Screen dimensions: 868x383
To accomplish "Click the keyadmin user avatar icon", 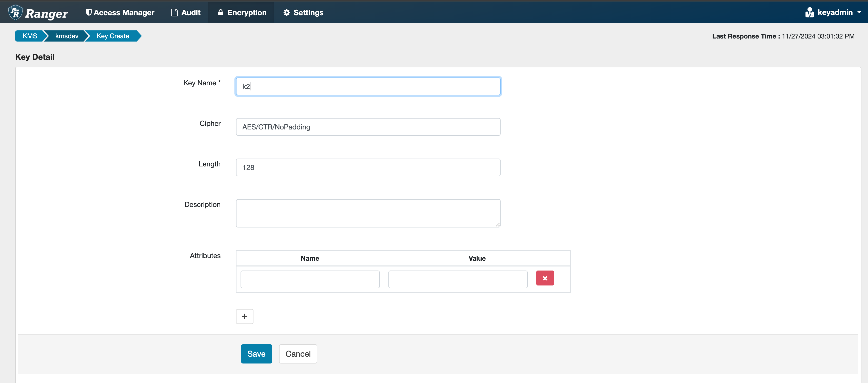I will click(x=809, y=12).
